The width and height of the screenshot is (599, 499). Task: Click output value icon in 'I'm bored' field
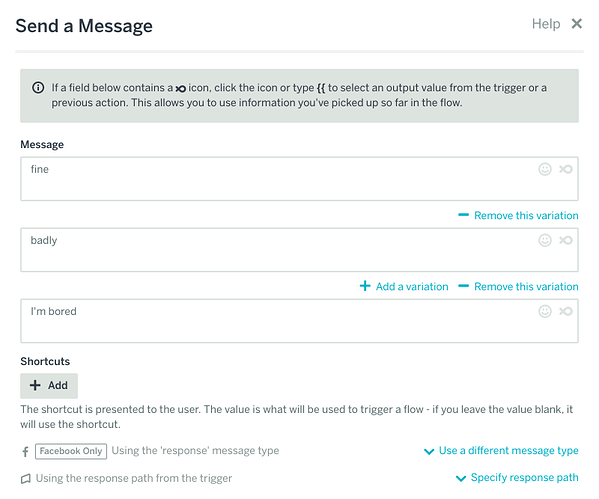(566, 311)
